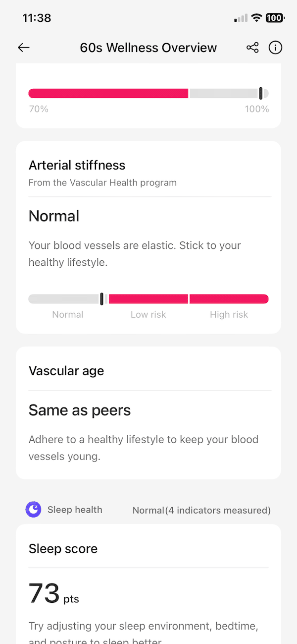Image resolution: width=297 pixels, height=644 pixels.
Task: Tap the Sleep health section label
Action: point(75,510)
